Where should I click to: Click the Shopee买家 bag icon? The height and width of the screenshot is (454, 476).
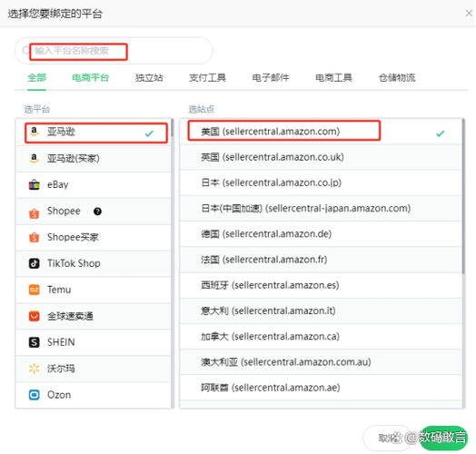[34, 237]
